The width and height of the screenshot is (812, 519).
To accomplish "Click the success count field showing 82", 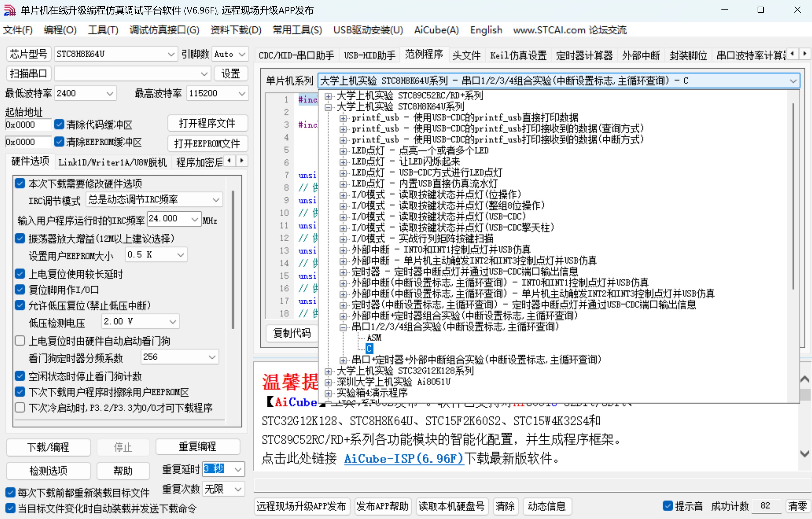I will click(766, 506).
